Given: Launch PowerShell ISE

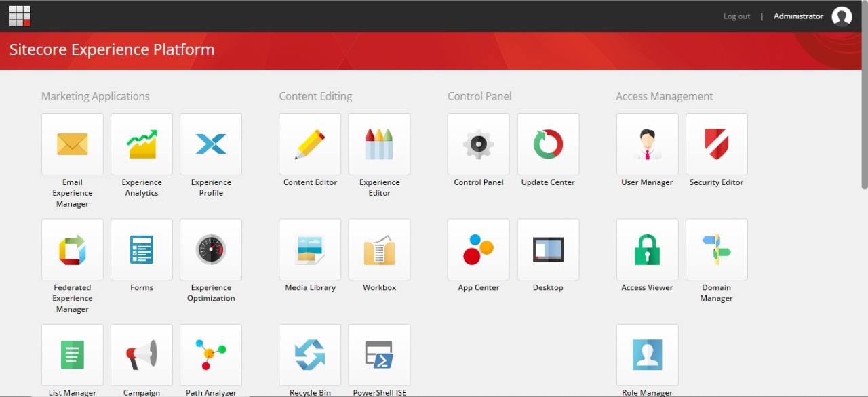Looking at the screenshot, I should [x=379, y=355].
